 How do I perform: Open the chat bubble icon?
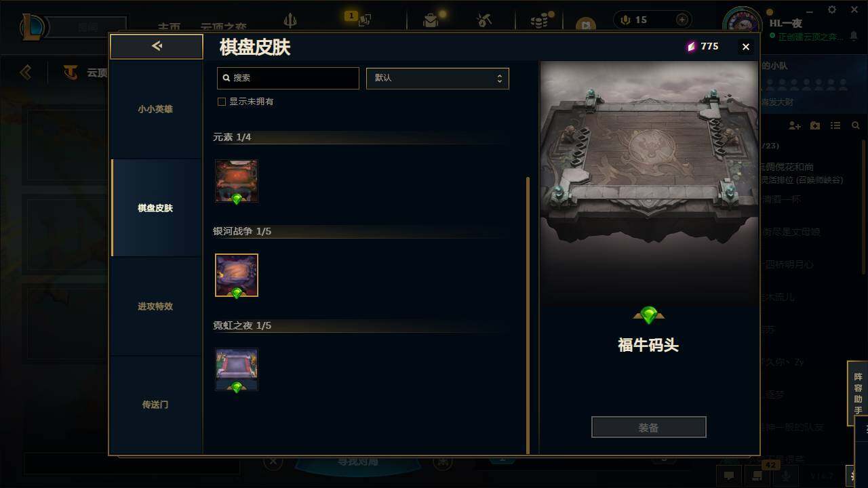(x=729, y=475)
